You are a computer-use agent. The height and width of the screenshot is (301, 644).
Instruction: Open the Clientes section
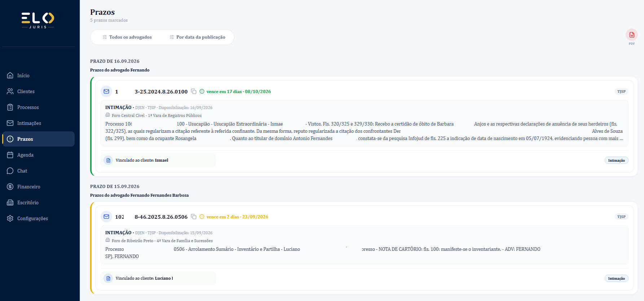coord(38,91)
